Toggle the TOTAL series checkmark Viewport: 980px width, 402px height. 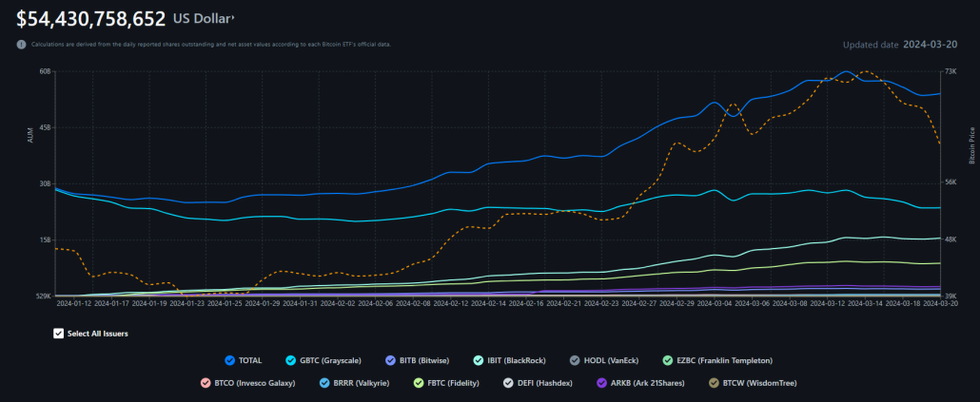[229, 360]
